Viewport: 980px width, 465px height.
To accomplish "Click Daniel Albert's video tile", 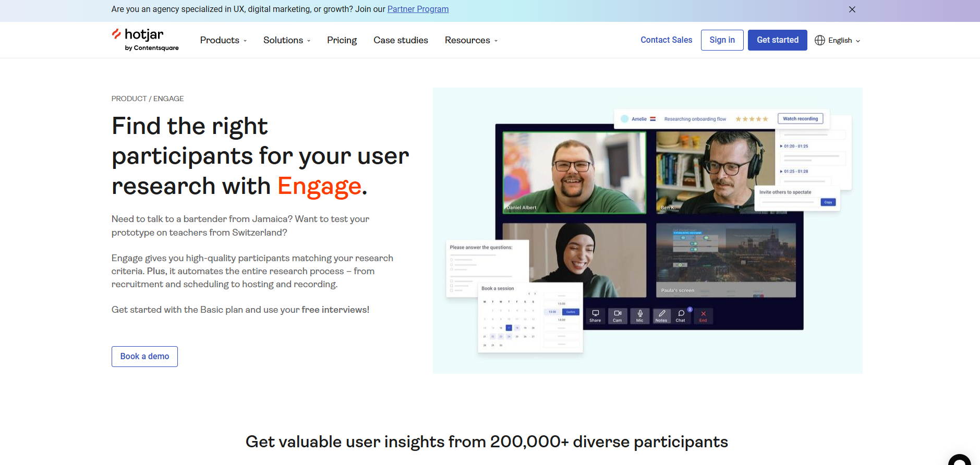I will click(574, 173).
